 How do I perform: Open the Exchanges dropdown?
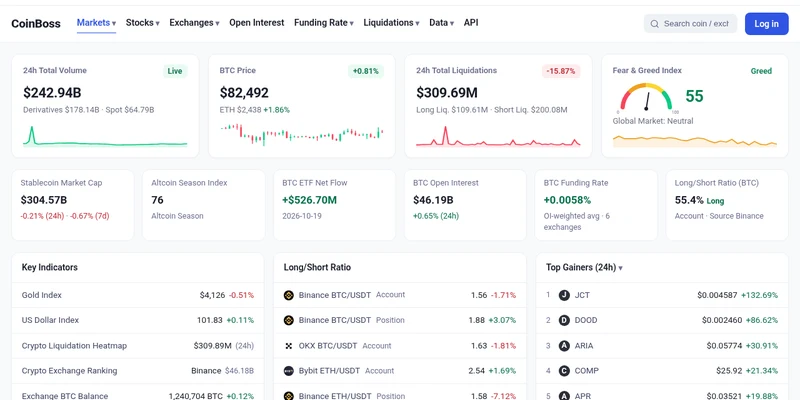pyautogui.click(x=194, y=23)
